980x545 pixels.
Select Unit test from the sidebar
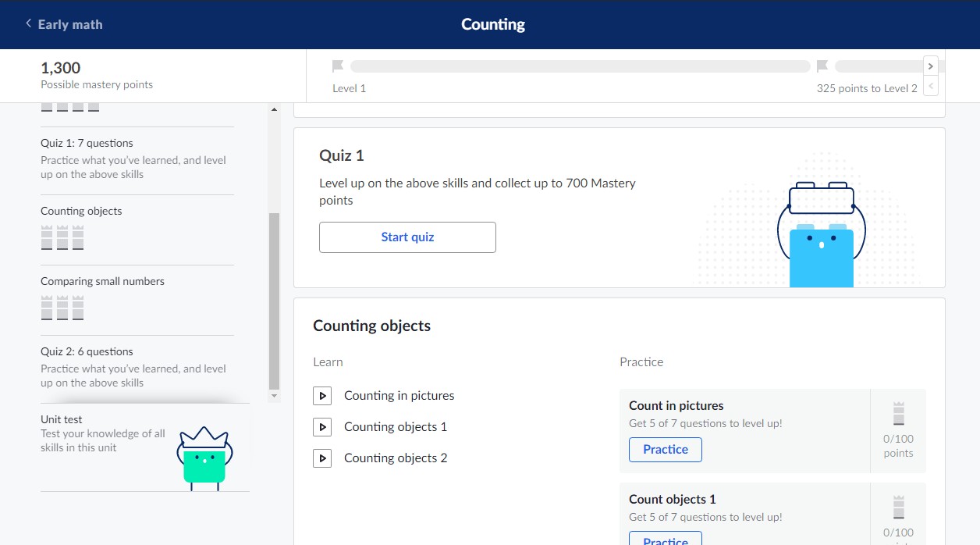(61, 419)
